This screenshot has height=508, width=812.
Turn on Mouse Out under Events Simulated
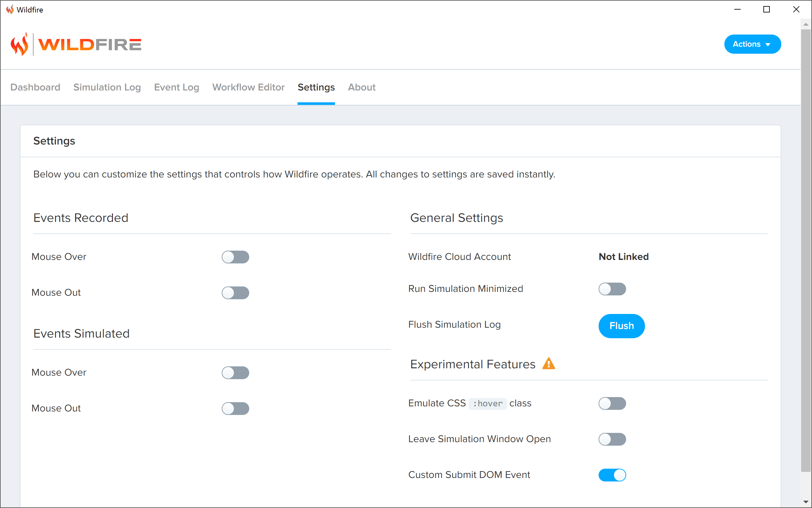pyautogui.click(x=235, y=409)
